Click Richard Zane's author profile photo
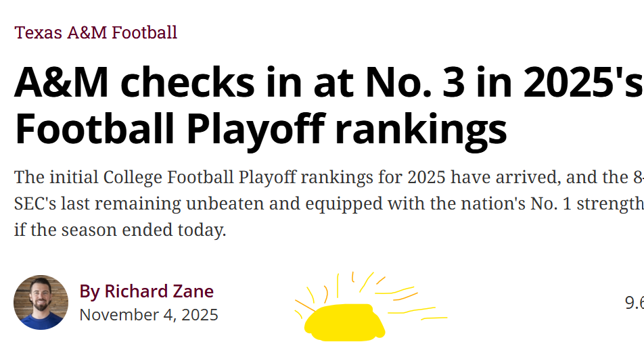Screen dimensions: 644x342 click(x=41, y=302)
